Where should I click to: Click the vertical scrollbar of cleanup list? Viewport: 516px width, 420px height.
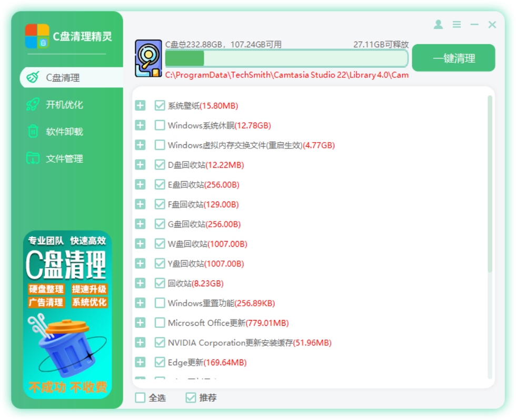point(490,184)
